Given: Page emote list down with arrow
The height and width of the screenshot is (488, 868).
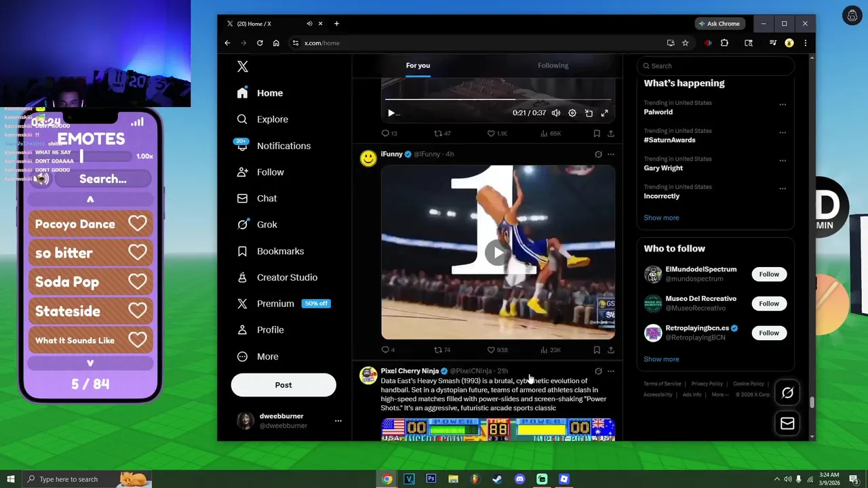Looking at the screenshot, I should 90,363.
